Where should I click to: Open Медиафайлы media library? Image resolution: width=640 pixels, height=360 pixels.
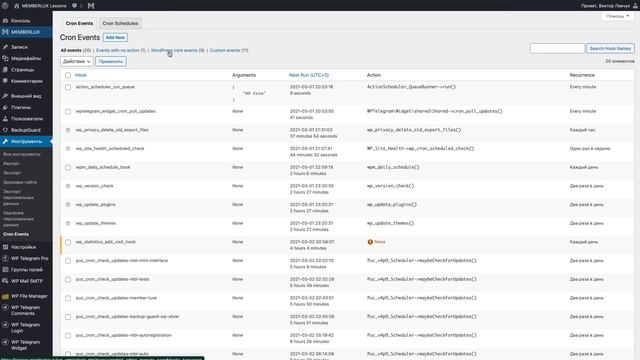pos(26,58)
